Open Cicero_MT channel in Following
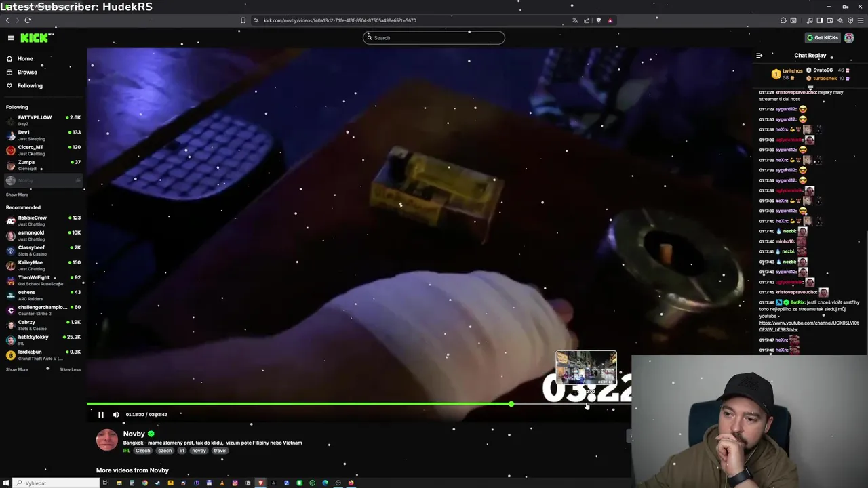868x488 pixels. click(43, 150)
